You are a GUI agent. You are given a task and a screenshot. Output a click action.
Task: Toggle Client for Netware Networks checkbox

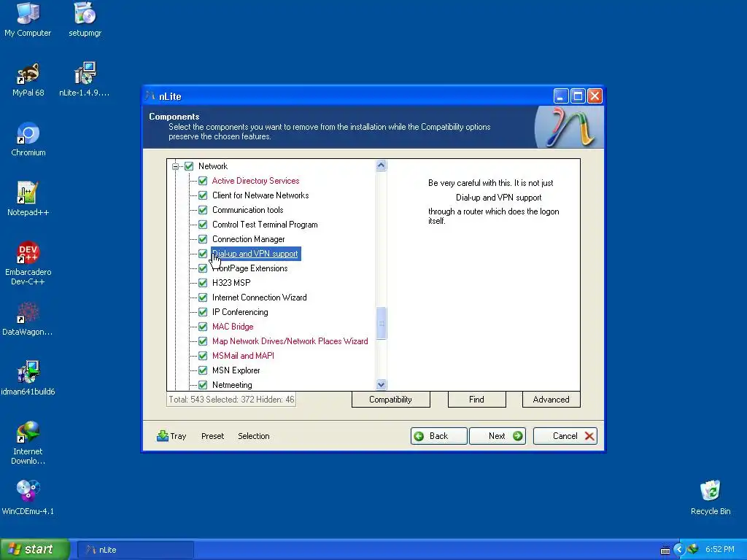(203, 195)
